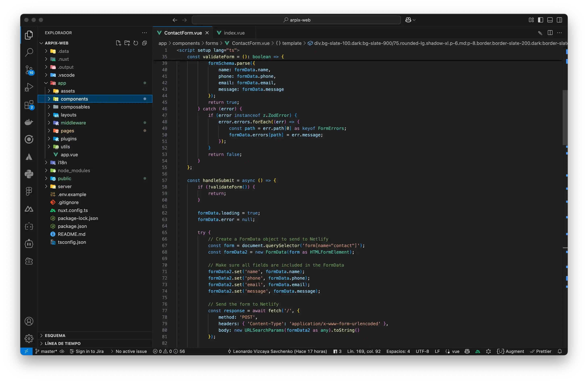Click Sign in to Jira
588x382 pixels.
pyautogui.click(x=87, y=351)
